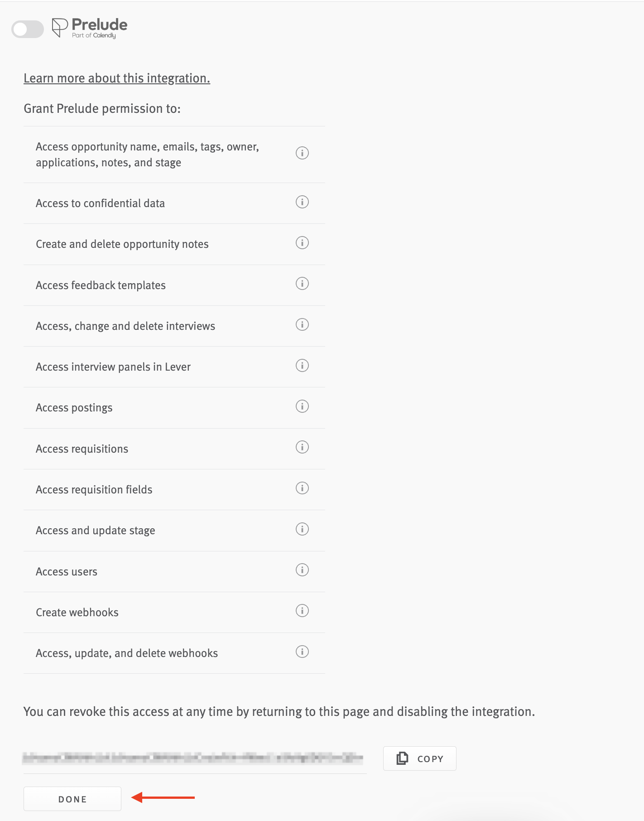Click the Access to confidential data row
This screenshot has height=821, width=644.
tap(174, 203)
